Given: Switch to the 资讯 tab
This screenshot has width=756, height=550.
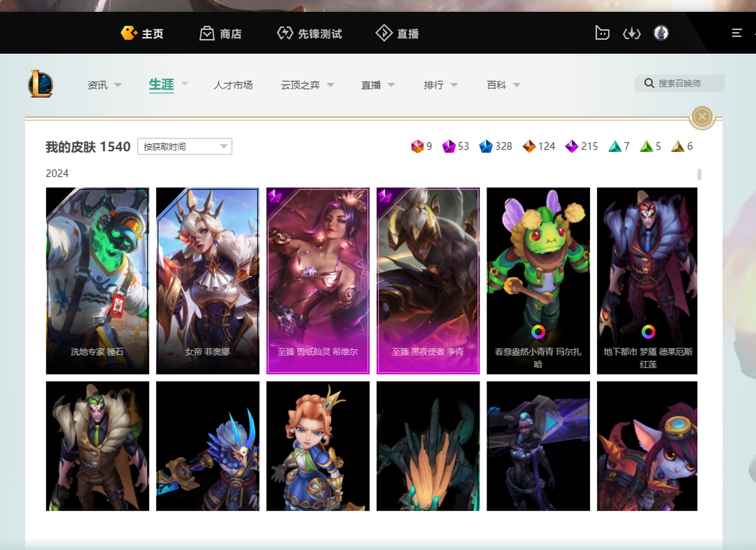Looking at the screenshot, I should point(97,85).
